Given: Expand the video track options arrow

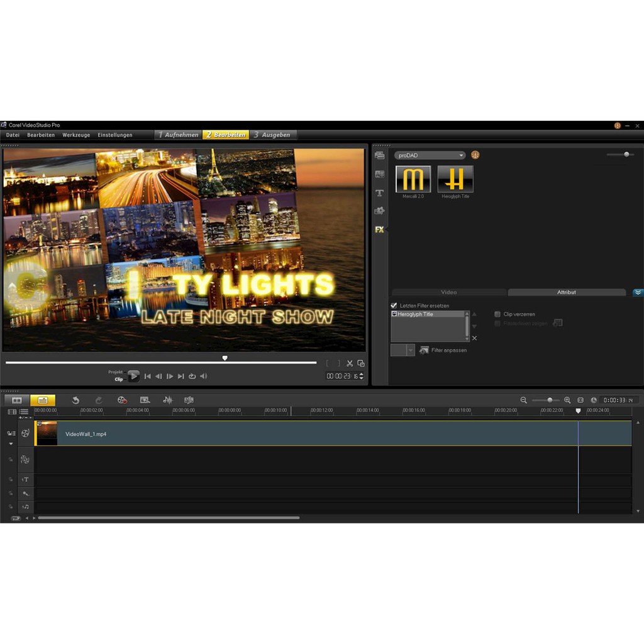Looking at the screenshot, I should (11, 444).
